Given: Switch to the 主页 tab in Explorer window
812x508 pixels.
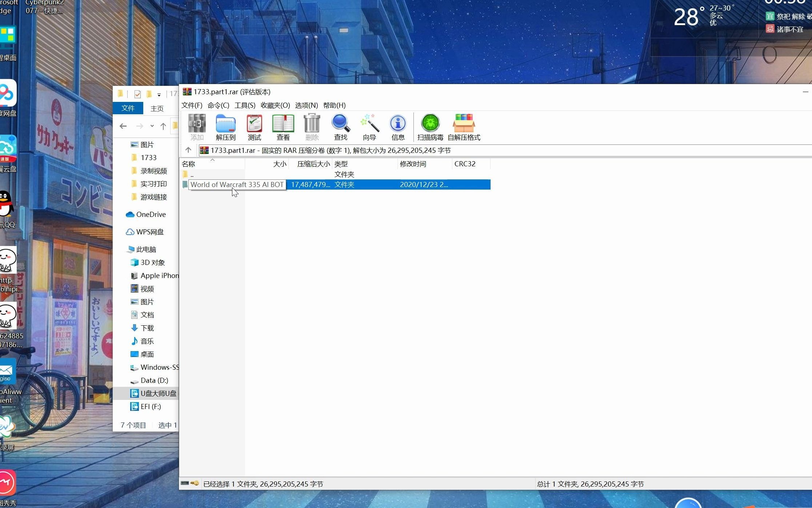Looking at the screenshot, I should (157, 108).
